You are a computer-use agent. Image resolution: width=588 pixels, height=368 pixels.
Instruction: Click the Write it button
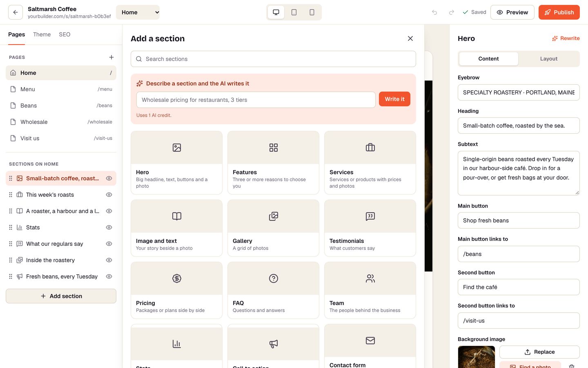point(394,99)
